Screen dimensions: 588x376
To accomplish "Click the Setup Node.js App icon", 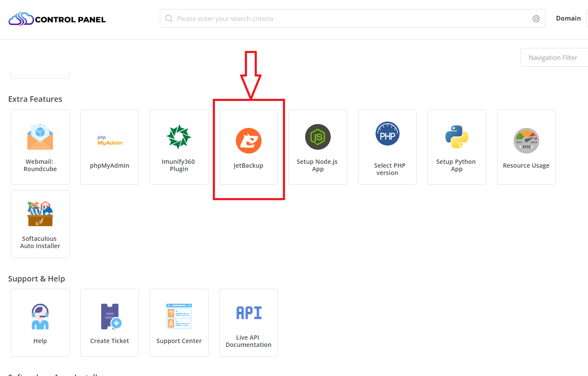I will pos(318,137).
